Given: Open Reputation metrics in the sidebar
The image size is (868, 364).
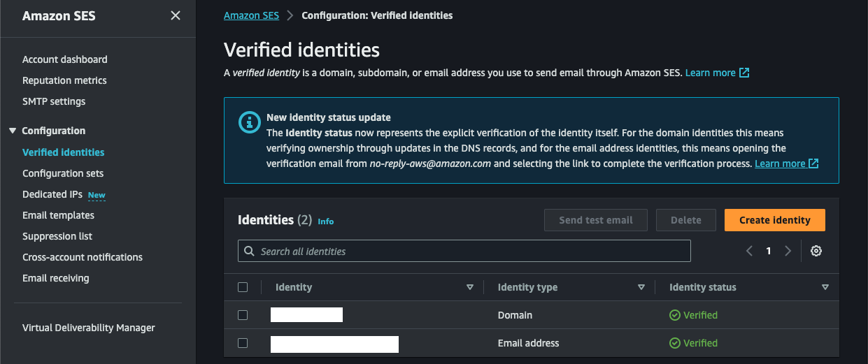Looking at the screenshot, I should click(x=64, y=80).
